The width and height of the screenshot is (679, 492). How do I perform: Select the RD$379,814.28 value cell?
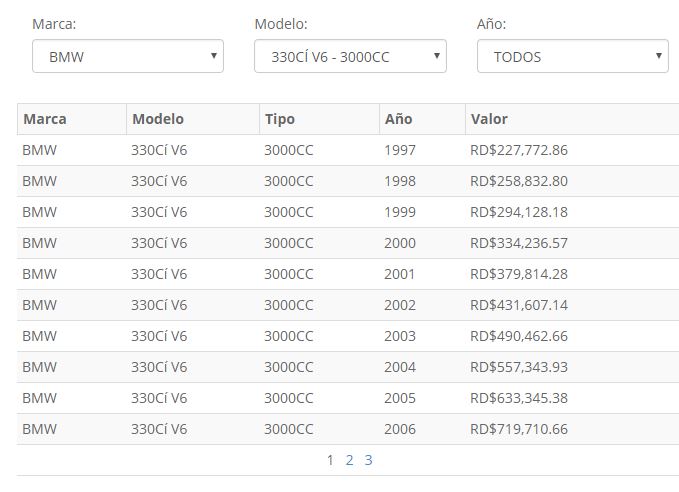point(518,274)
